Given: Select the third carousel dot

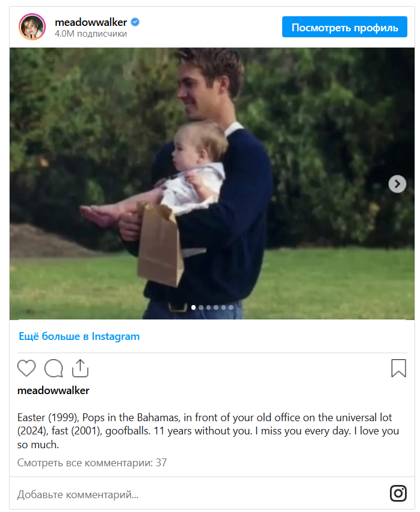Looking at the screenshot, I should [x=208, y=307].
